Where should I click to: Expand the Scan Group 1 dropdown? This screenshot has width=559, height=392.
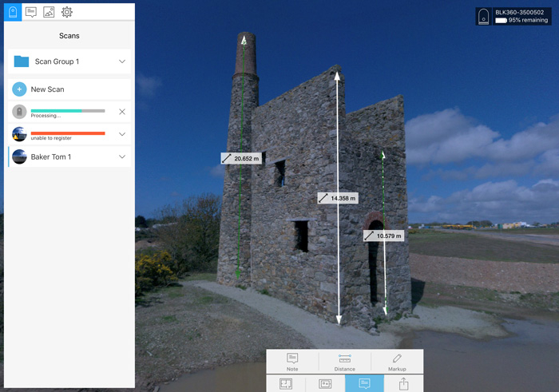coord(122,61)
